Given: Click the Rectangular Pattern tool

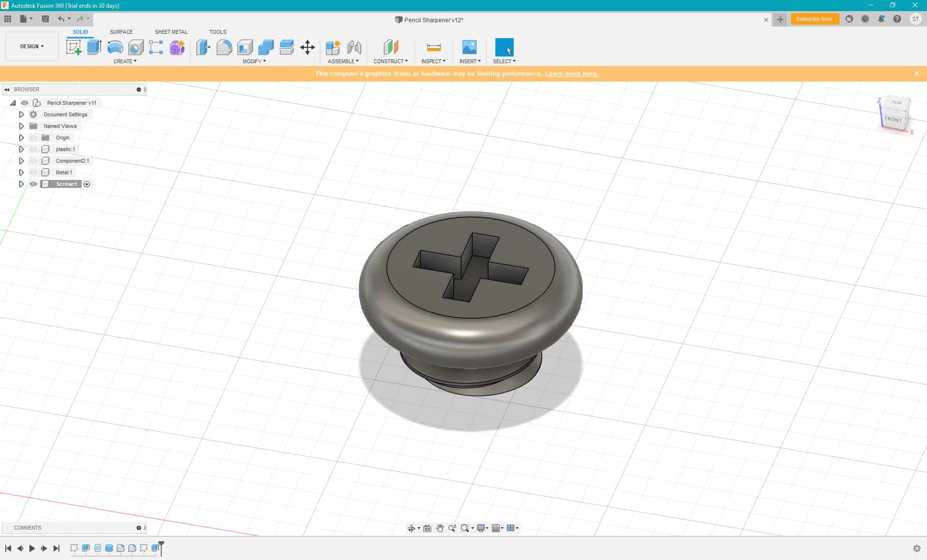Looking at the screenshot, I should tap(156, 47).
